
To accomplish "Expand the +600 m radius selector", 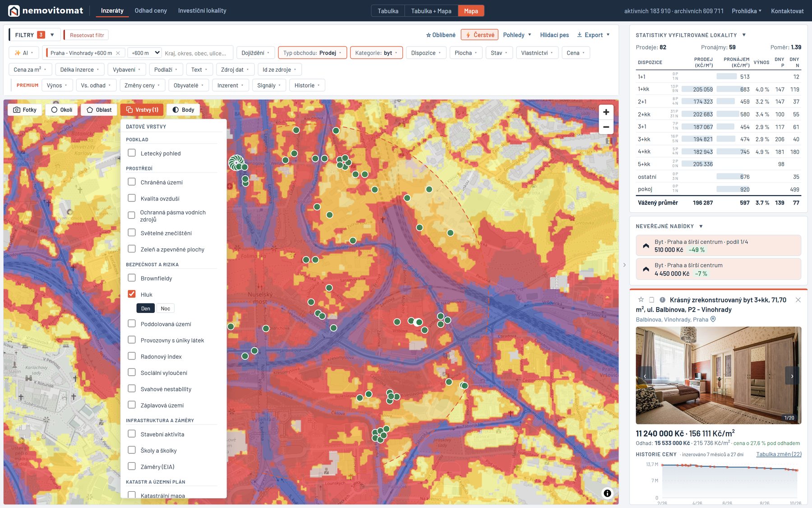I will click(145, 53).
